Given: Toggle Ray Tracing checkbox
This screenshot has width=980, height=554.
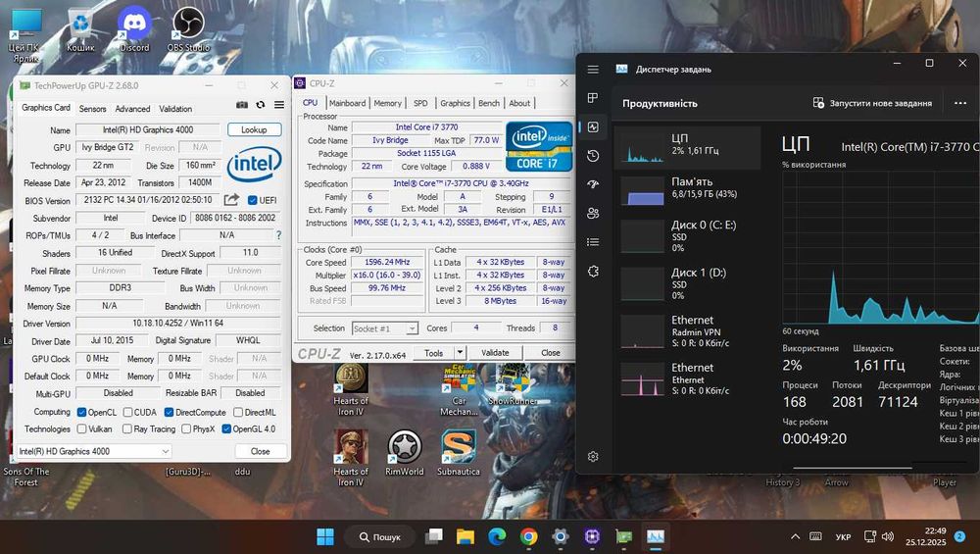Looking at the screenshot, I should tap(126, 428).
